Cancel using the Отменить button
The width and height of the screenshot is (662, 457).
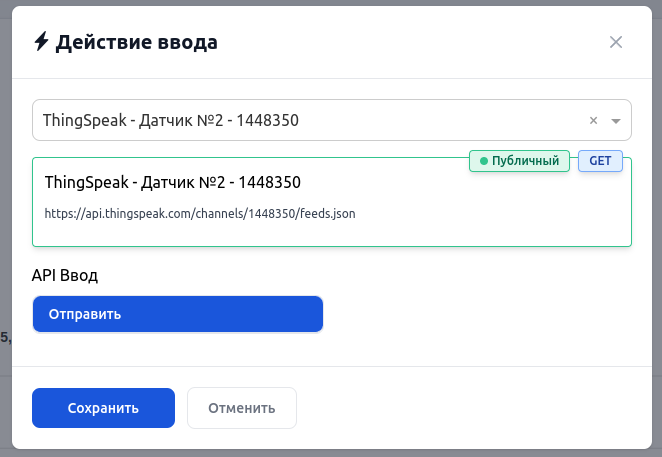point(241,408)
